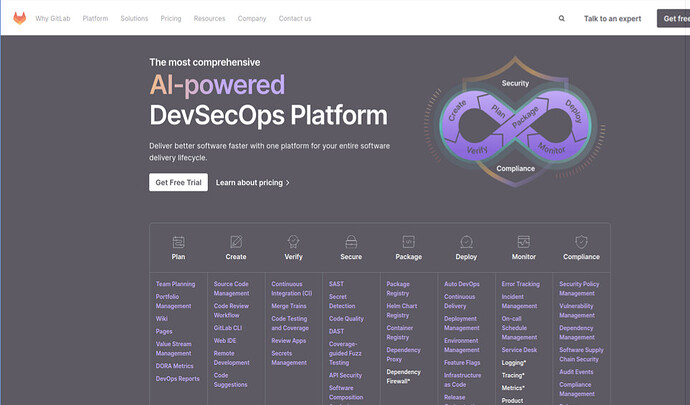Open the Solutions menu

pos(134,18)
